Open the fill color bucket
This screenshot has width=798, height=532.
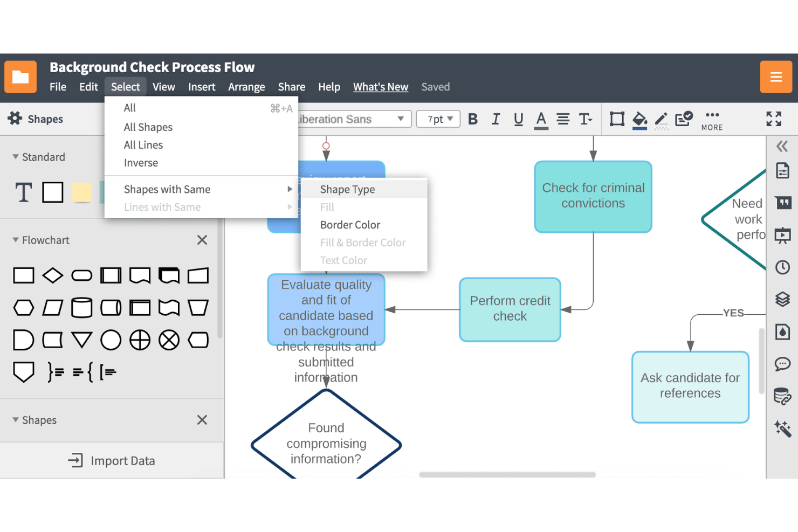point(639,120)
